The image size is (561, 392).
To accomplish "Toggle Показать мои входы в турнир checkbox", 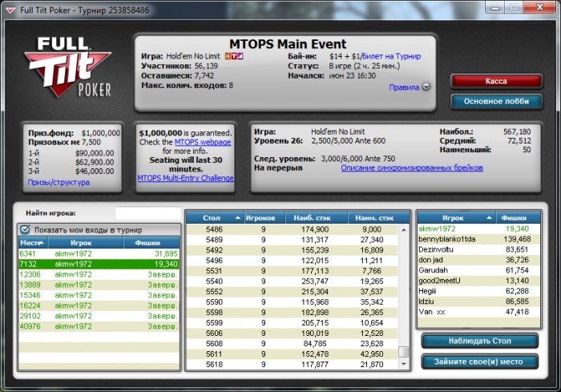I will point(25,230).
